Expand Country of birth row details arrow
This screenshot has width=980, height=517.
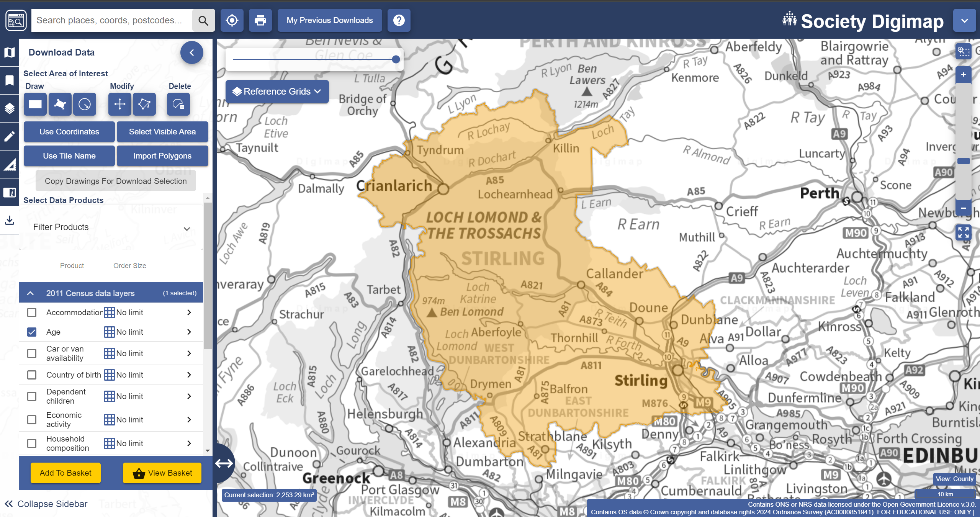pos(189,375)
